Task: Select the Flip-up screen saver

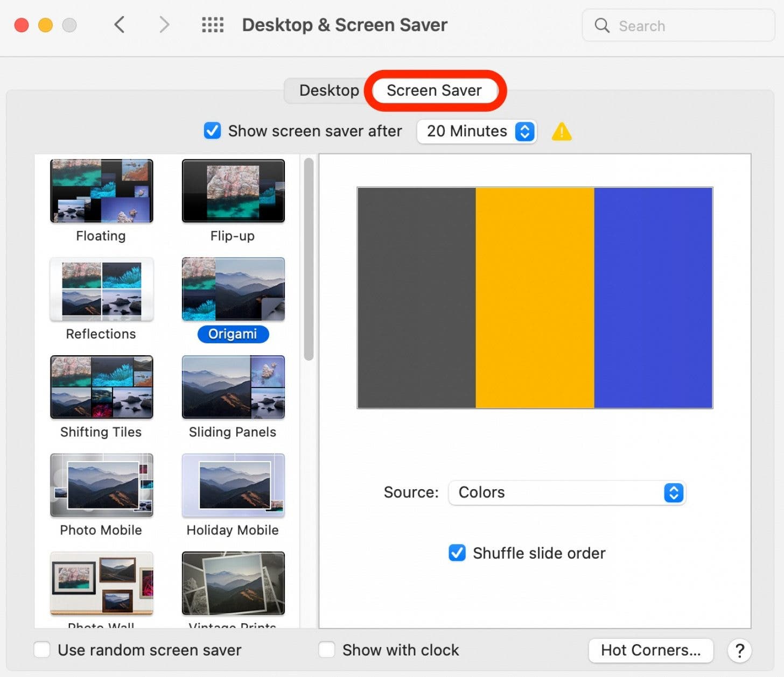Action: click(x=233, y=191)
